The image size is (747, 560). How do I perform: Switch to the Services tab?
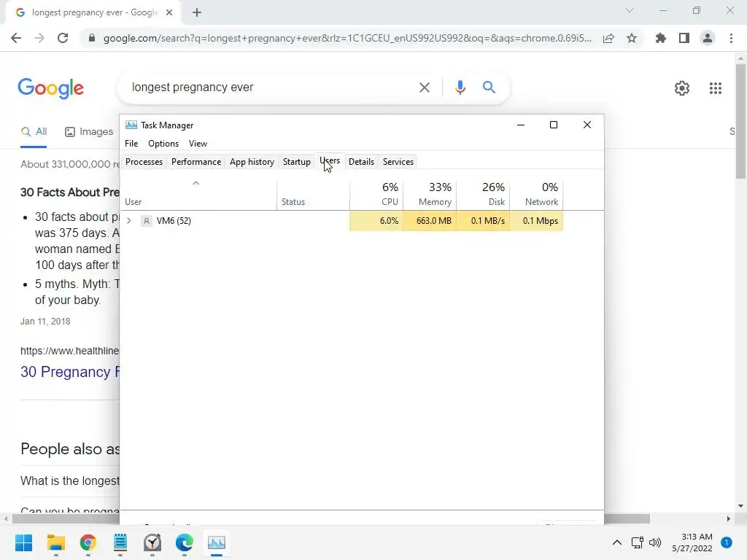398,162
